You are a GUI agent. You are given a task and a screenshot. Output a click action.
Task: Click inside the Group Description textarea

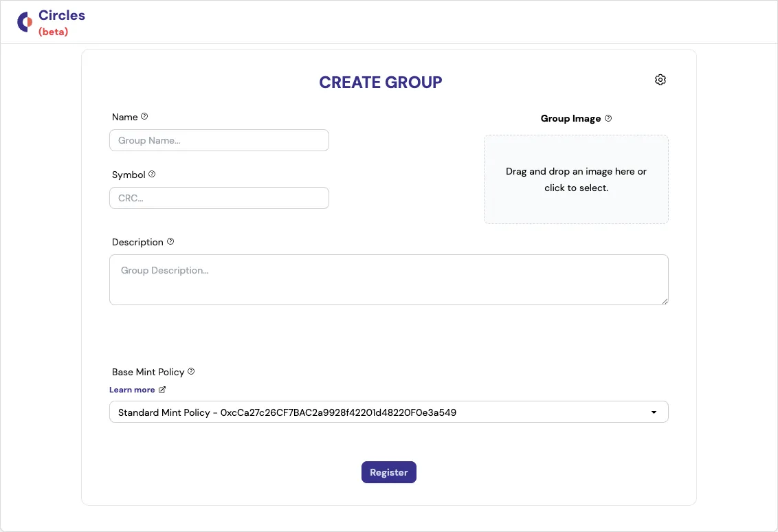tap(388, 279)
